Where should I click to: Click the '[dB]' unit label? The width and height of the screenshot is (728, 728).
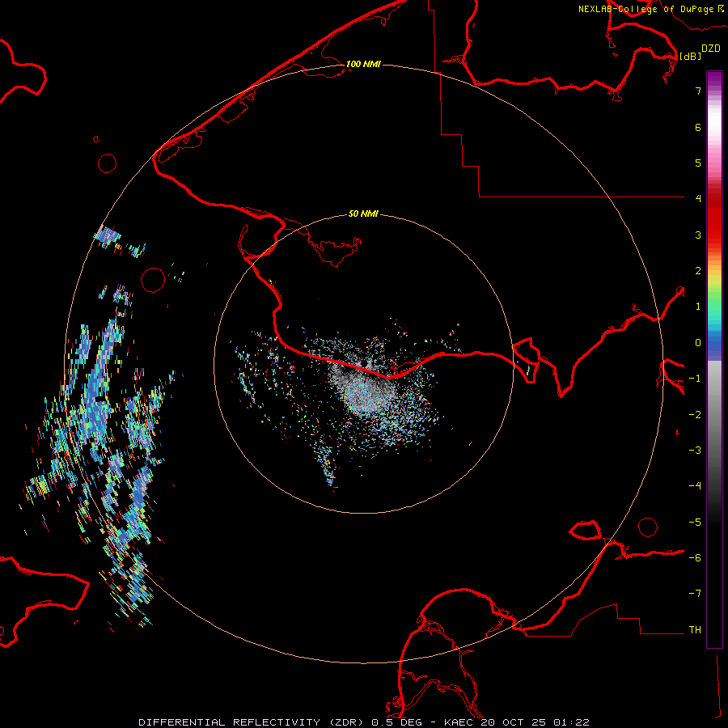tap(691, 56)
